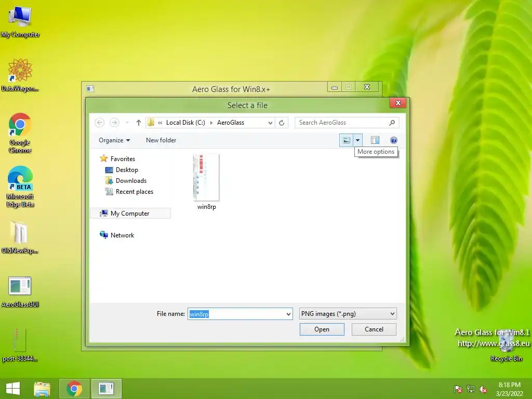Switch to Chrome in the taskbar

pos(74,389)
